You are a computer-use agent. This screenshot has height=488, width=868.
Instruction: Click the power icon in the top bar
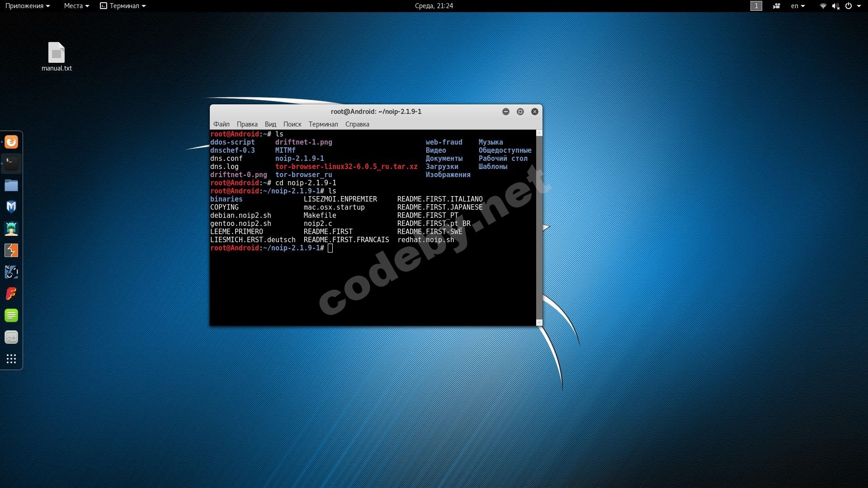pos(849,6)
